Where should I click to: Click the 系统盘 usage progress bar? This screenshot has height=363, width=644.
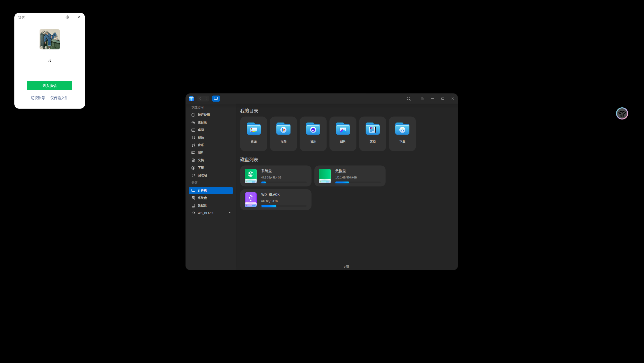click(284, 182)
